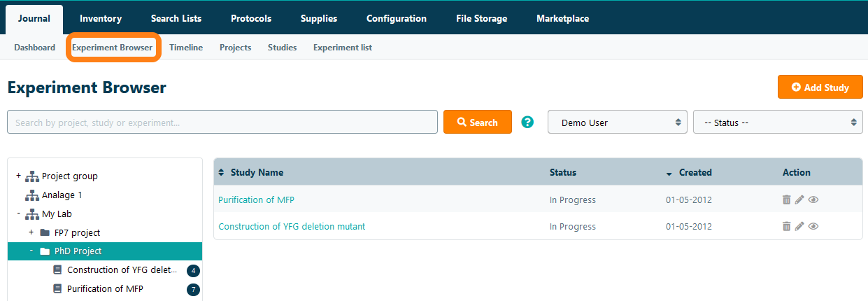
Task: Expand the FP7 project folder
Action: pyautogui.click(x=31, y=232)
